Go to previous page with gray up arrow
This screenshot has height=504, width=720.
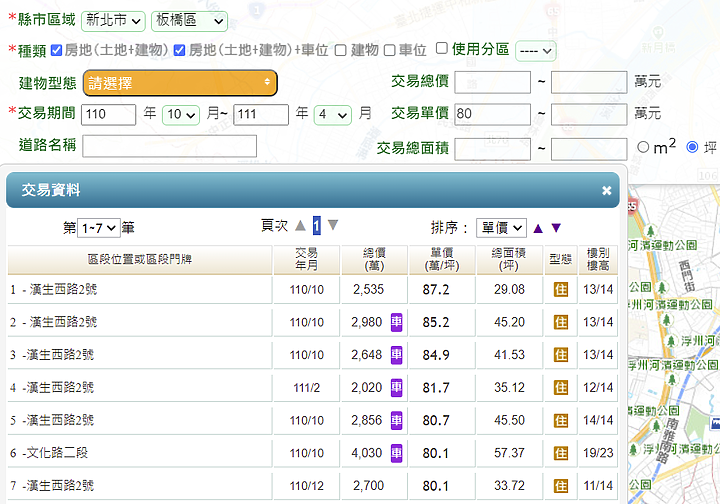(x=300, y=225)
